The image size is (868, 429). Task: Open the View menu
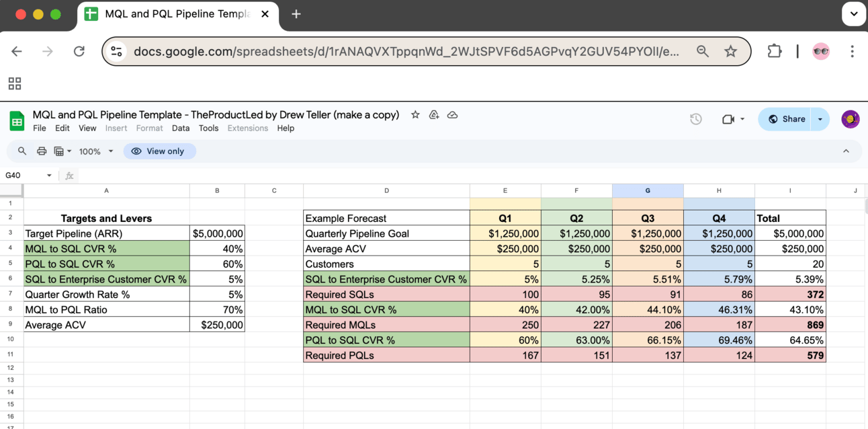coord(87,128)
